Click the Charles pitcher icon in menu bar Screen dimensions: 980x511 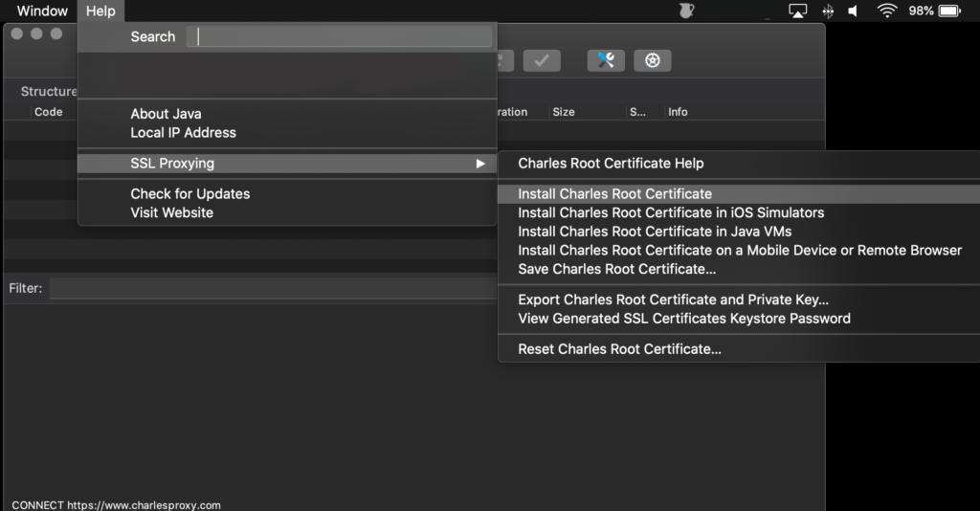pyautogui.click(x=686, y=11)
